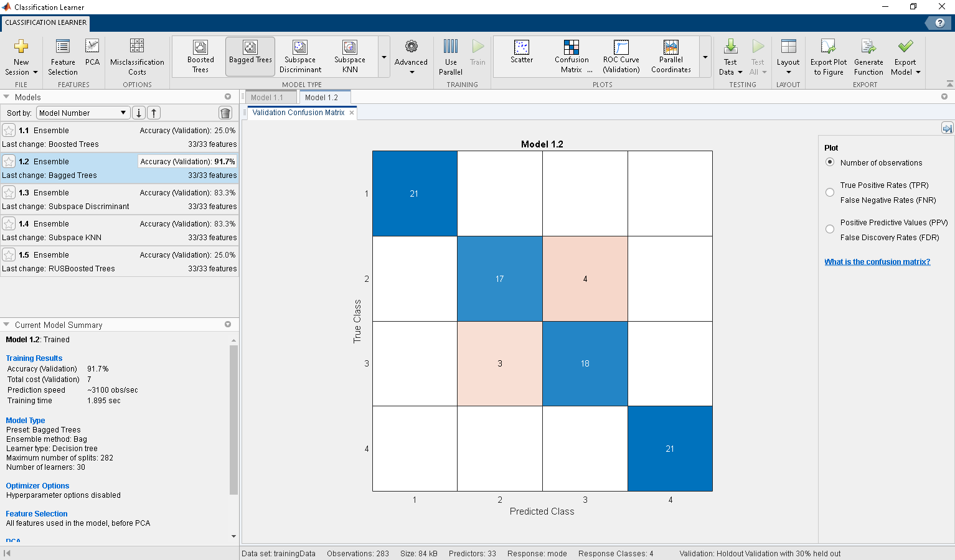Click the Generate Function icon
Image resolution: width=955 pixels, height=560 pixels.
pyautogui.click(x=868, y=47)
